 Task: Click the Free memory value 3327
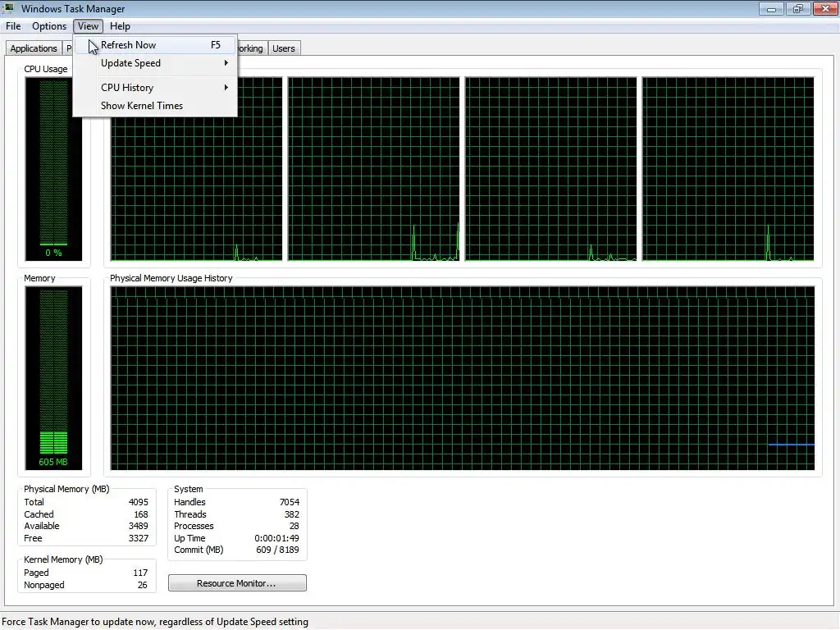tap(138, 538)
